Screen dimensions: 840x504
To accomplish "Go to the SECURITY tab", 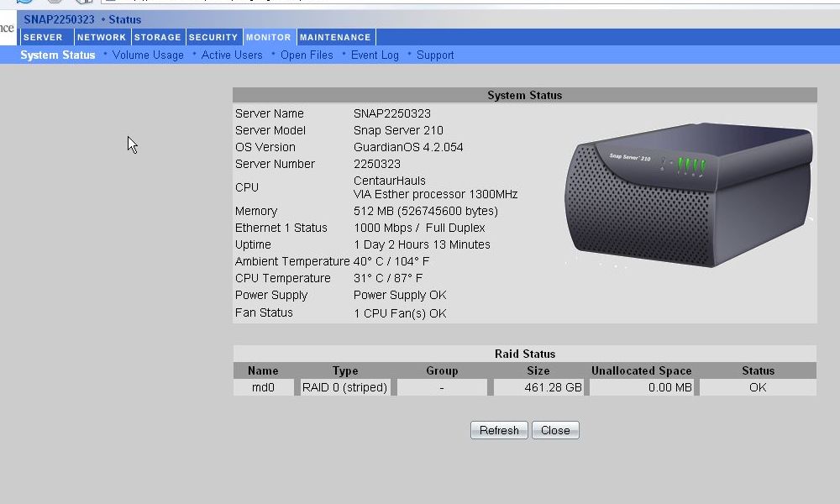I will (x=213, y=37).
